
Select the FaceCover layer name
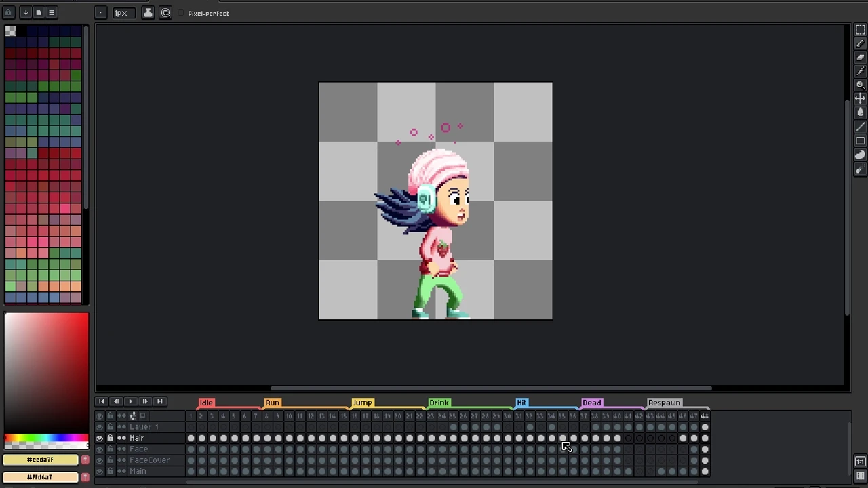149,460
